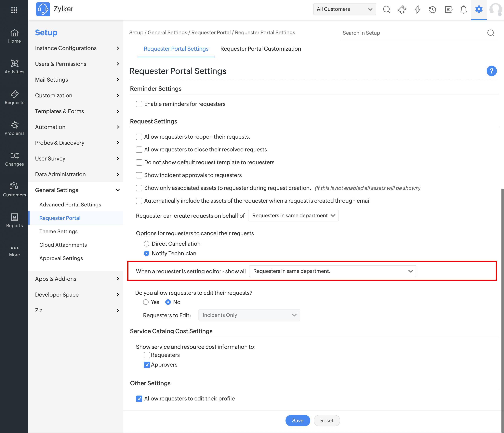The image size is (504, 433).
Task: Open the app launcher grid icon
Action: pyautogui.click(x=14, y=10)
